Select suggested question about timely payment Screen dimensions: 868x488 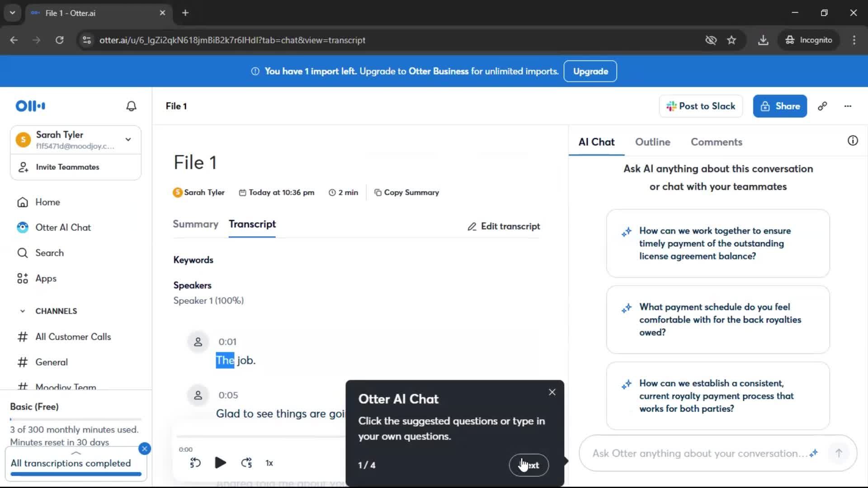click(x=718, y=243)
